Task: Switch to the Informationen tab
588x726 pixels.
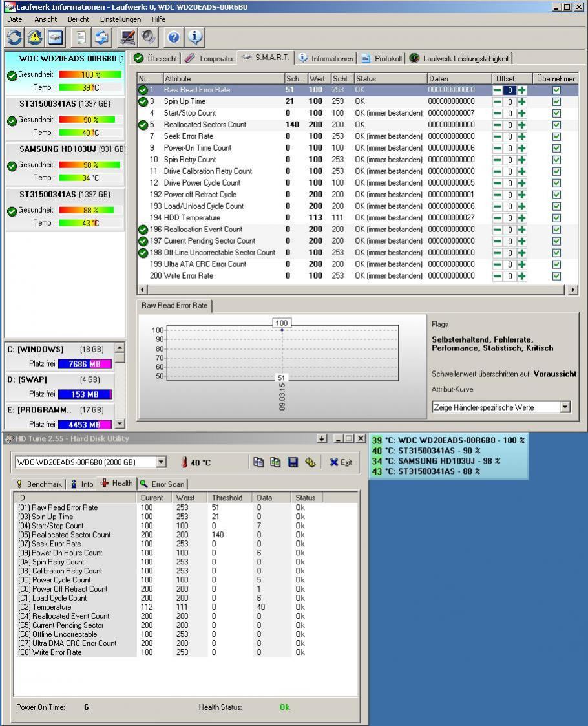Action: 326,59
